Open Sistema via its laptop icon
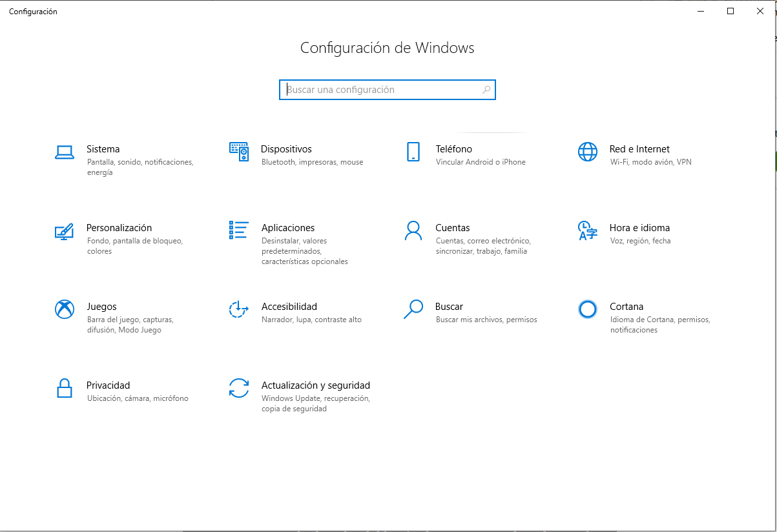 [64, 152]
